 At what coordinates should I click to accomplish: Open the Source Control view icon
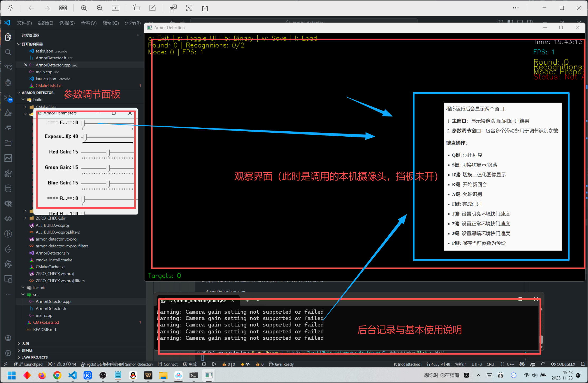pos(8,67)
